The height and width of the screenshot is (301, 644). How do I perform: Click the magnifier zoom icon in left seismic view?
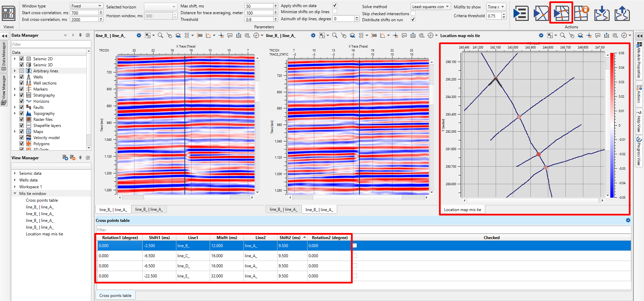(x=160, y=35)
